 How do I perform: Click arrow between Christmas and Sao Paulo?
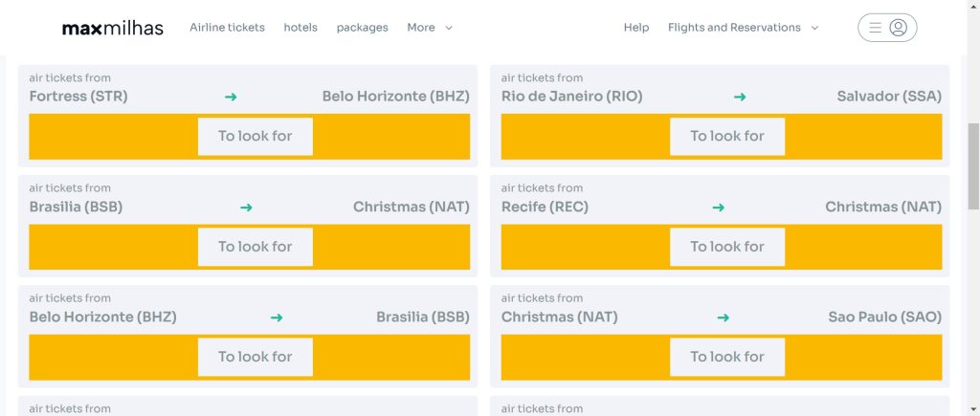click(x=724, y=317)
